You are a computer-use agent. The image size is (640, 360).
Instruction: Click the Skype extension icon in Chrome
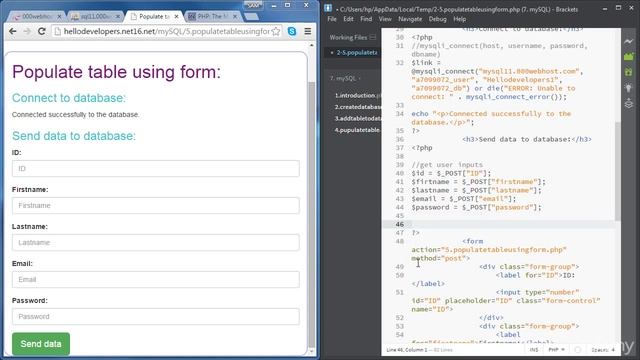[292, 31]
